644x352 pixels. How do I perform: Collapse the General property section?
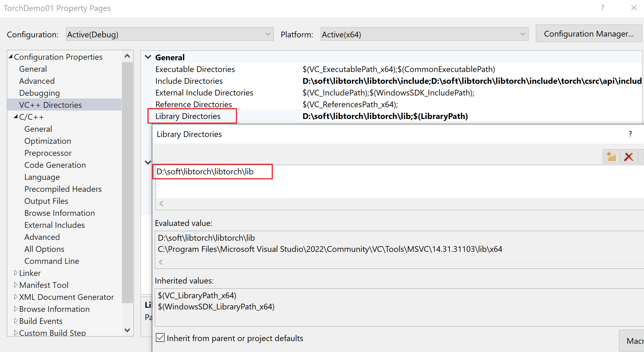click(x=148, y=57)
